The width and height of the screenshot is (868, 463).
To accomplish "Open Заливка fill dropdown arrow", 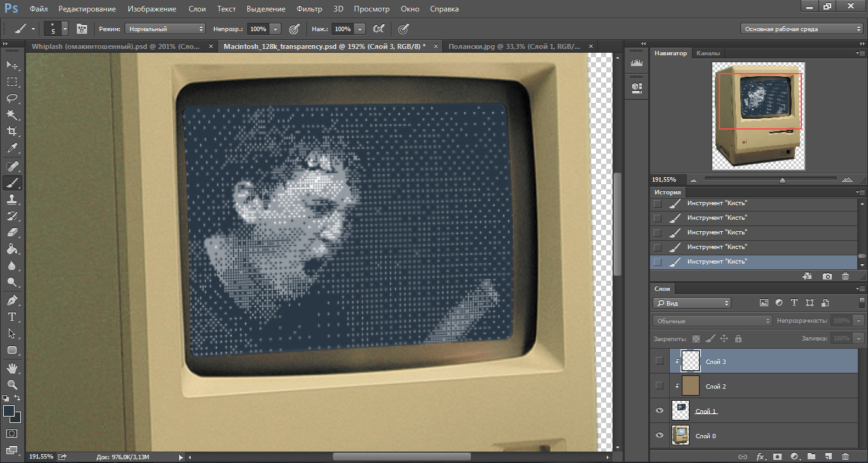I will pyautogui.click(x=858, y=339).
